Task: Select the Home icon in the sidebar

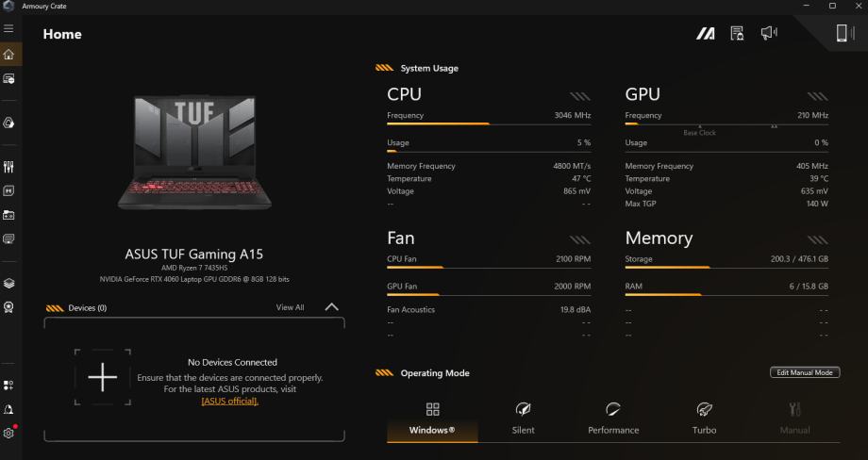Action: 8,54
